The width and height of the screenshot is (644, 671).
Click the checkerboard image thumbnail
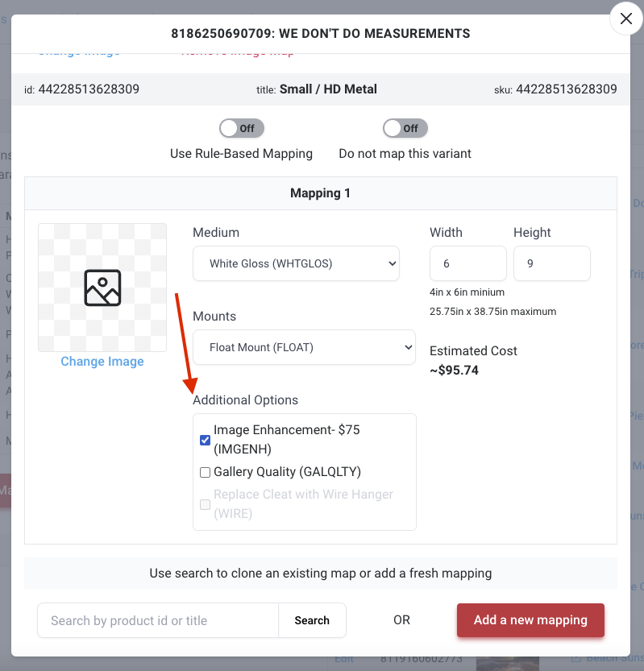(x=102, y=288)
